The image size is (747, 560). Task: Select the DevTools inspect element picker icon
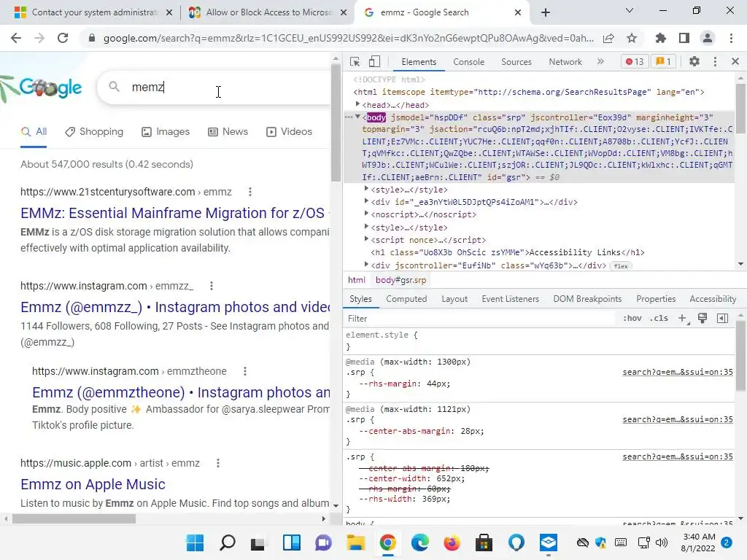(x=355, y=61)
